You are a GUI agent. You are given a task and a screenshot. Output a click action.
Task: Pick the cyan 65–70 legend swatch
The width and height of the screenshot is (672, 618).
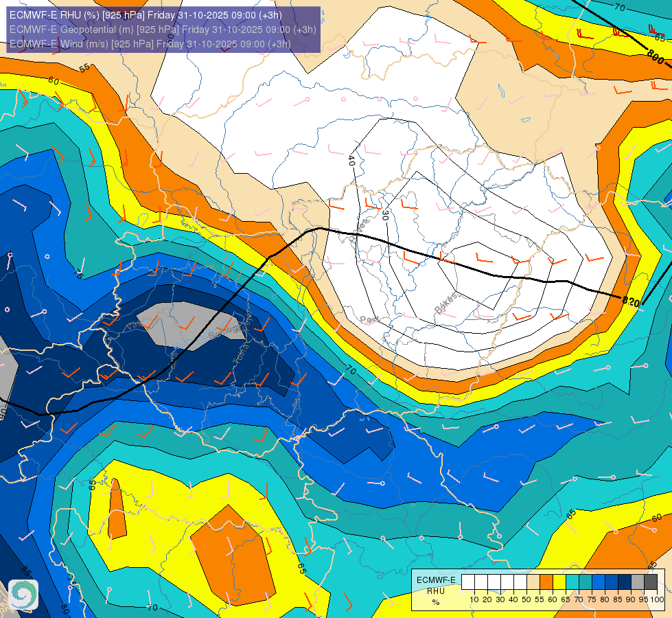click(x=572, y=582)
